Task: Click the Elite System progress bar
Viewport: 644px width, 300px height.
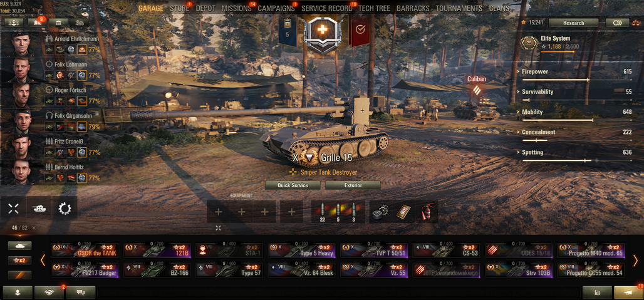Action: click(x=558, y=52)
